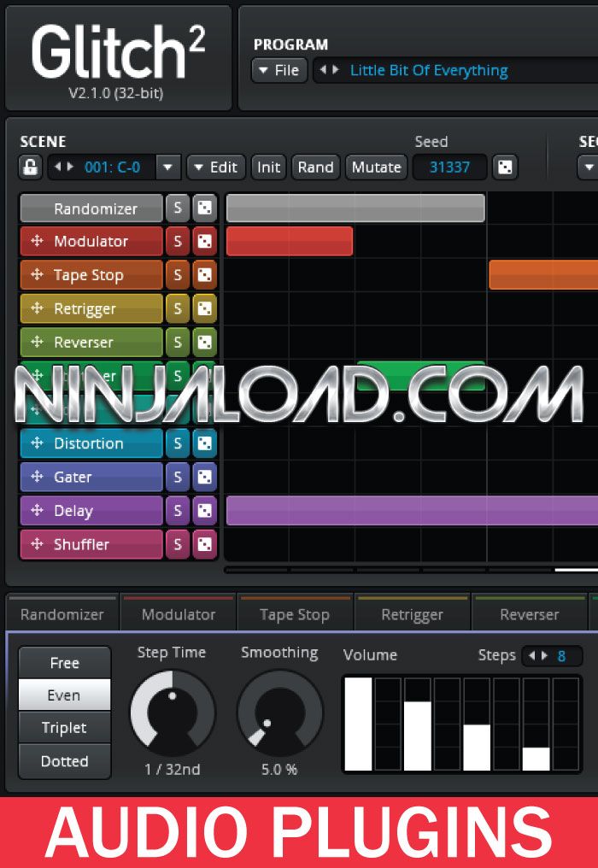Open the Edit dropdown menu
The width and height of the screenshot is (598, 868).
coord(217,167)
